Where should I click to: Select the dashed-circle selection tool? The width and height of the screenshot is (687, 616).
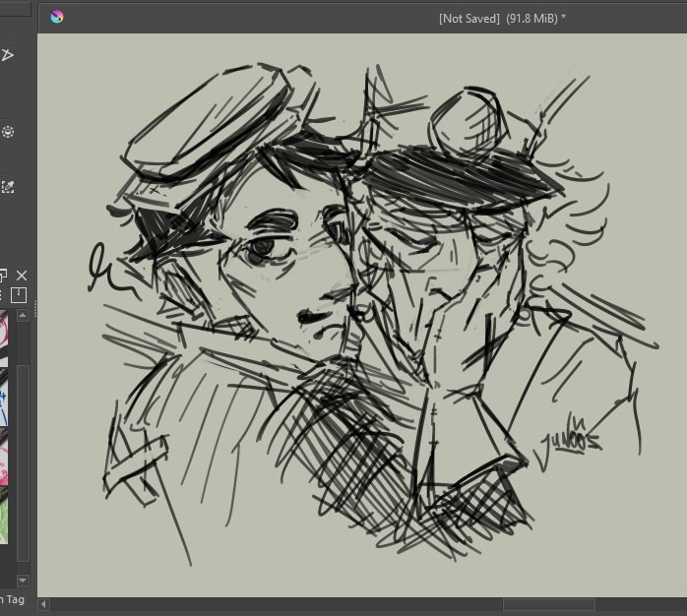(x=8, y=132)
